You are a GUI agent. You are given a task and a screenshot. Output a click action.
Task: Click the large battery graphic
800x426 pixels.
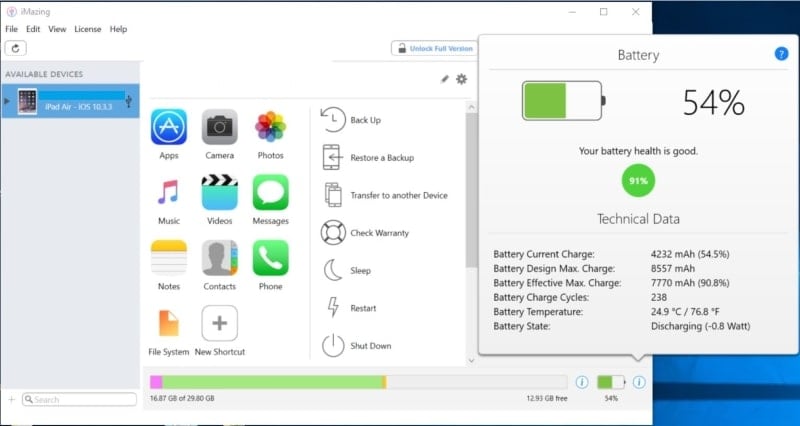click(563, 101)
